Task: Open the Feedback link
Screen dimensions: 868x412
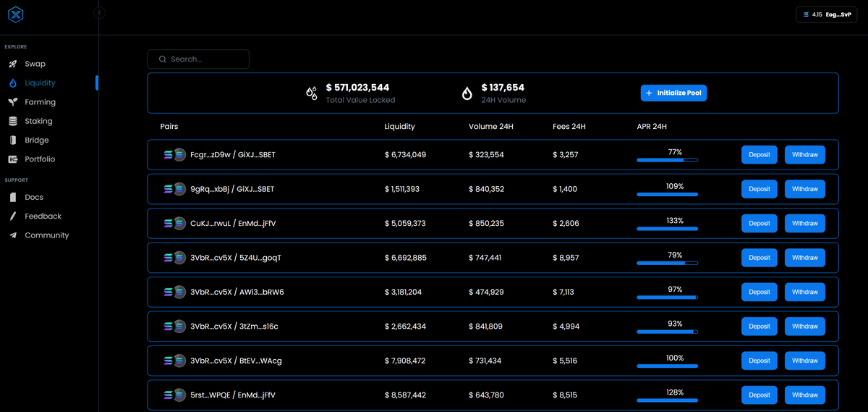Action: click(43, 216)
